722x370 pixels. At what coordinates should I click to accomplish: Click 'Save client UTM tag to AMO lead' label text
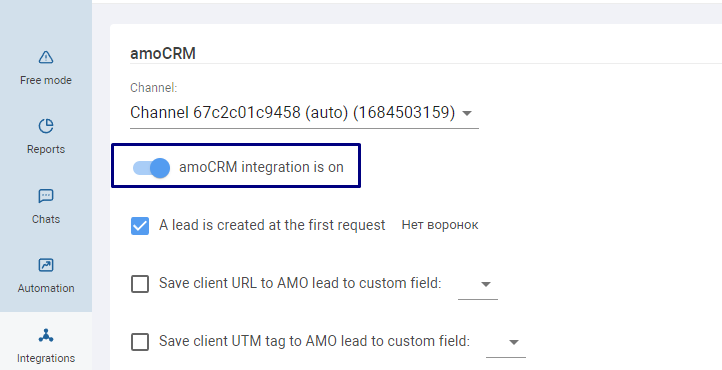click(314, 341)
